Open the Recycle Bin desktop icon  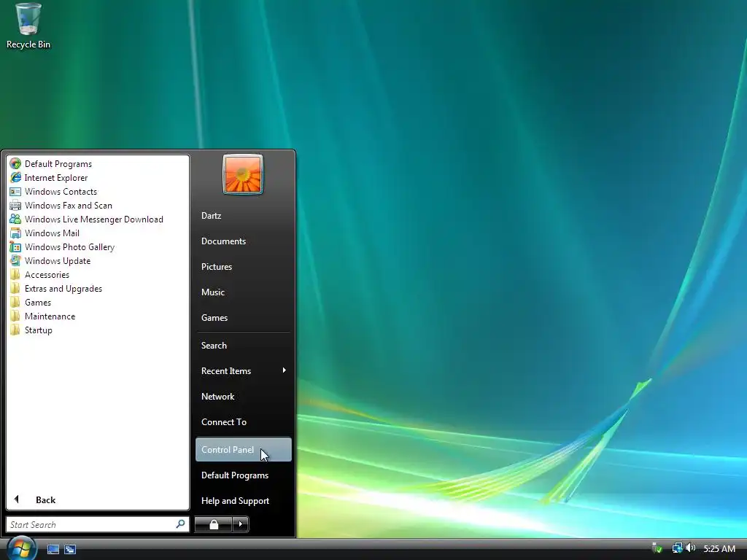pos(28,26)
